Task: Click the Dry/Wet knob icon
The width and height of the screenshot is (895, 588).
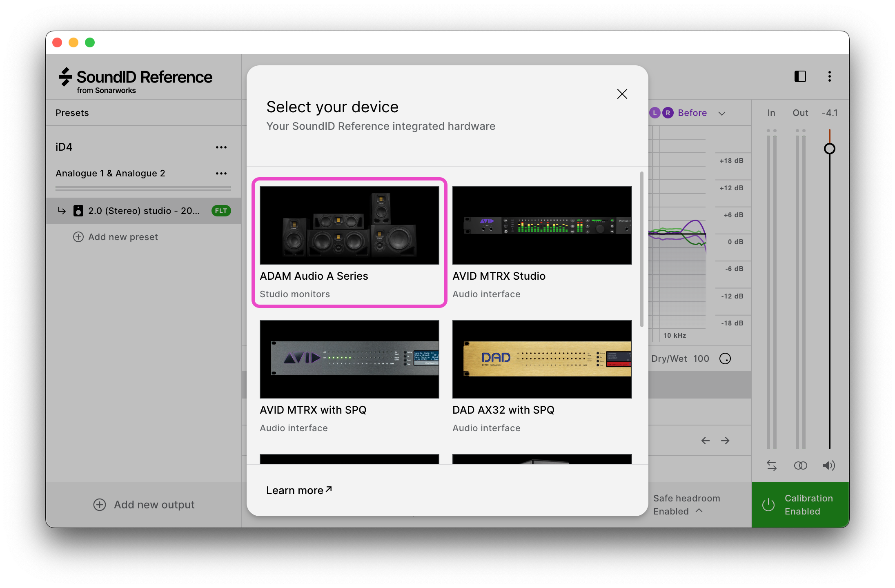Action: [x=725, y=359]
